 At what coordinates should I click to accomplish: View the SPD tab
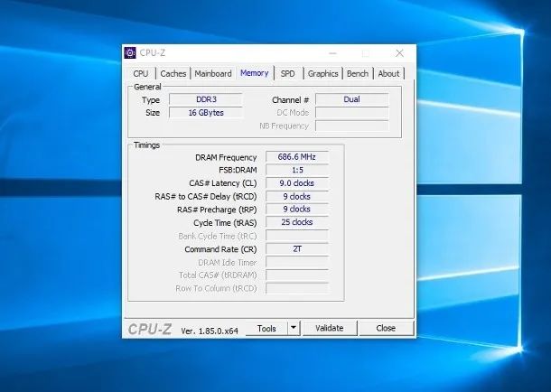click(287, 74)
